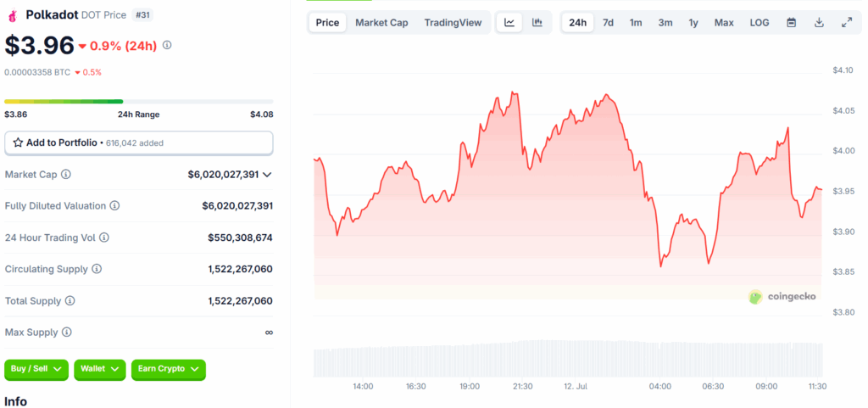Click the 24h Range progress bar

[139, 101]
